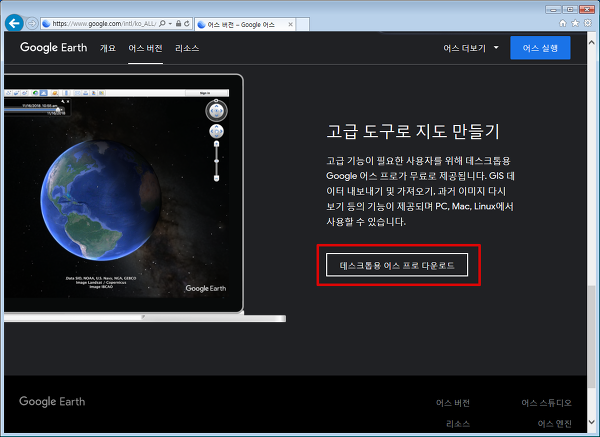Open the favorites star icon
Image resolution: width=600 pixels, height=437 pixels.
point(575,23)
